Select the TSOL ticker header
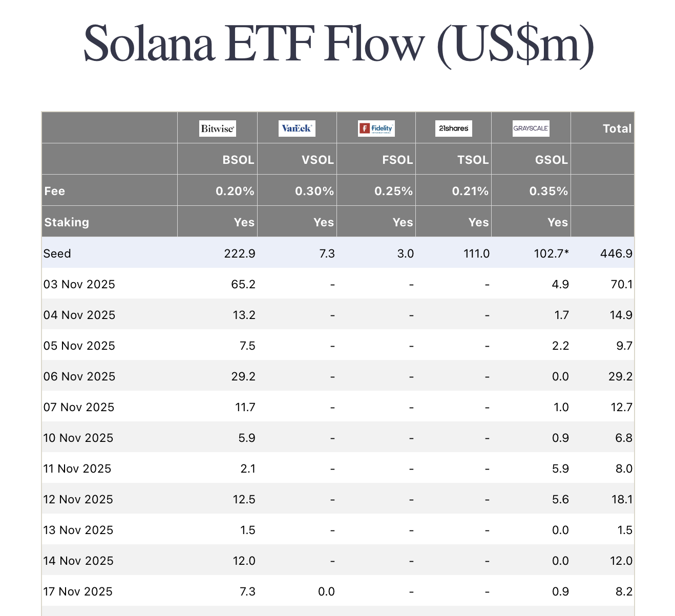675x616 pixels. click(473, 160)
